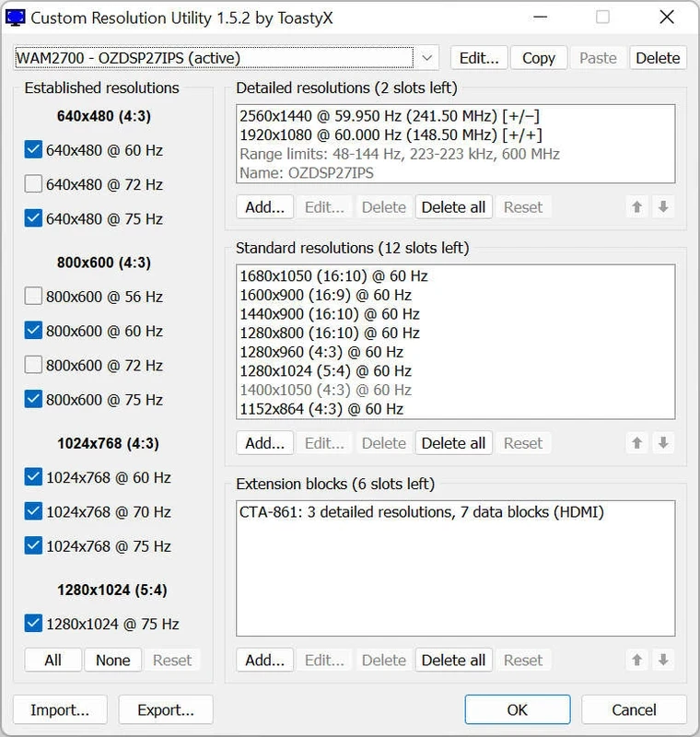Click down arrow in Standard resolutions section
This screenshot has height=737, width=700.
point(662,443)
